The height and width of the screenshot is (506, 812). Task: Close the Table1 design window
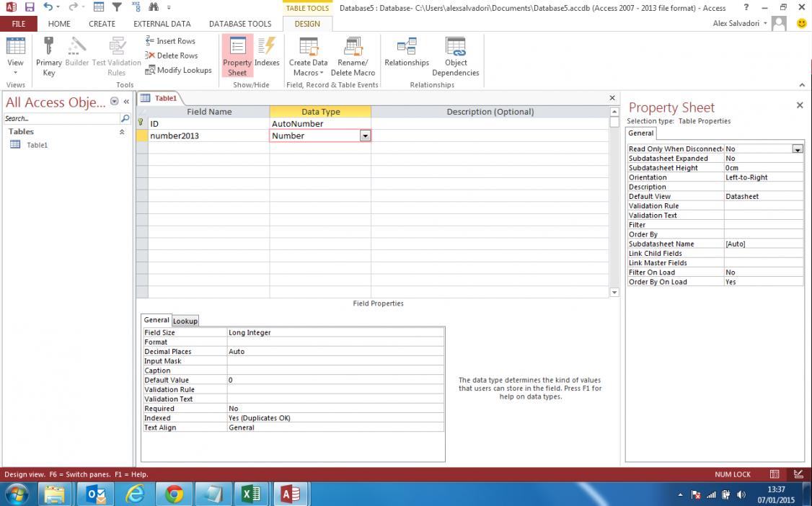pyautogui.click(x=612, y=98)
